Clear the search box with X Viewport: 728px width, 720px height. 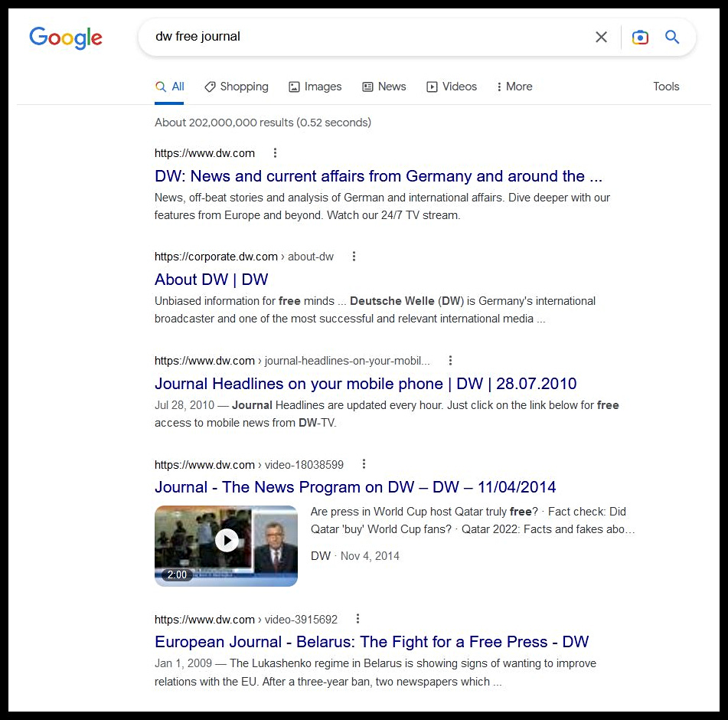[601, 37]
